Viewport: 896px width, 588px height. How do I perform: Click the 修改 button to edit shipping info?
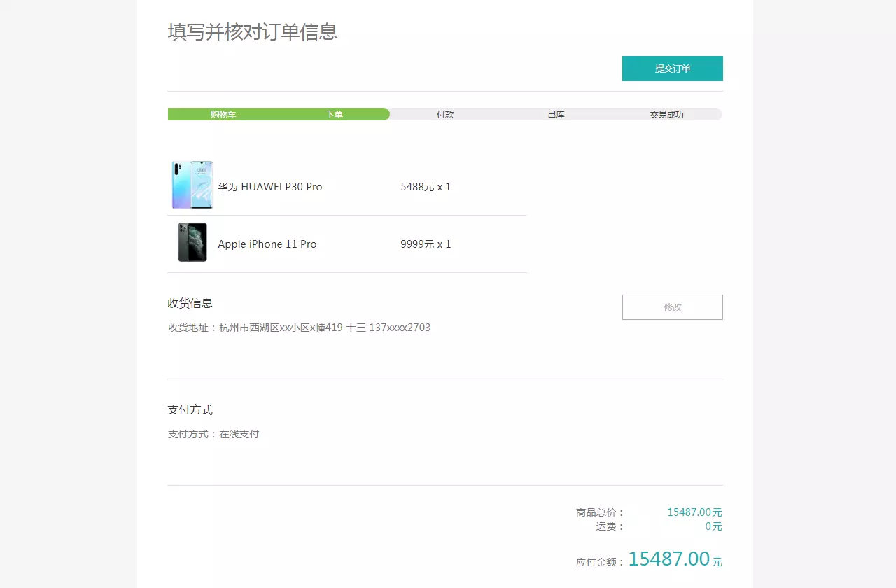tap(672, 307)
